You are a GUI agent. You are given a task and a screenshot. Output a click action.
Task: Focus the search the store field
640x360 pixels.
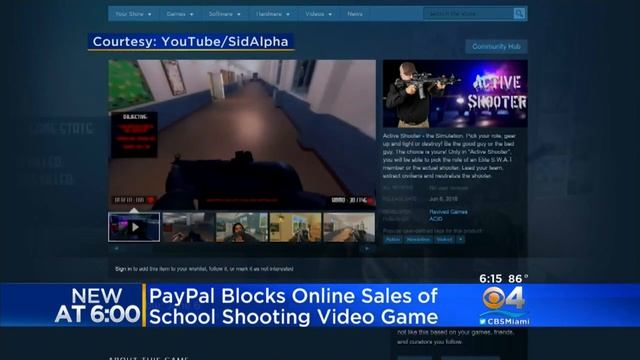pyautogui.click(x=469, y=13)
